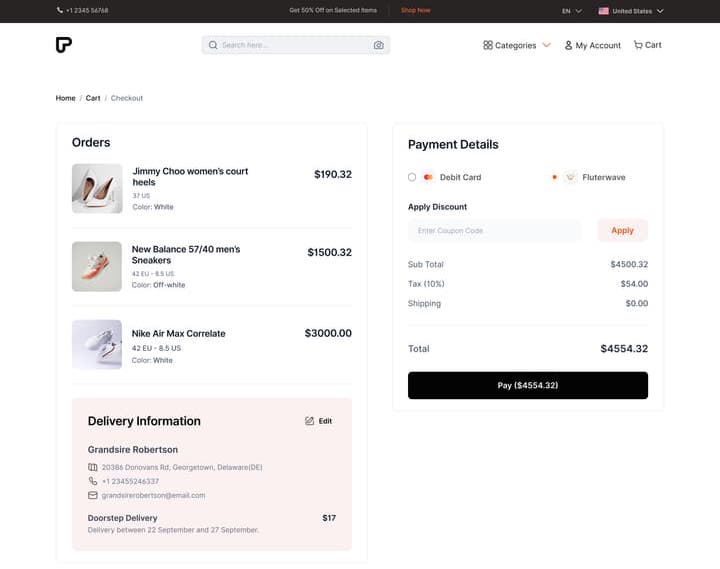The width and height of the screenshot is (720, 569).
Task: Click the phone icon in top bar
Action: click(x=60, y=10)
